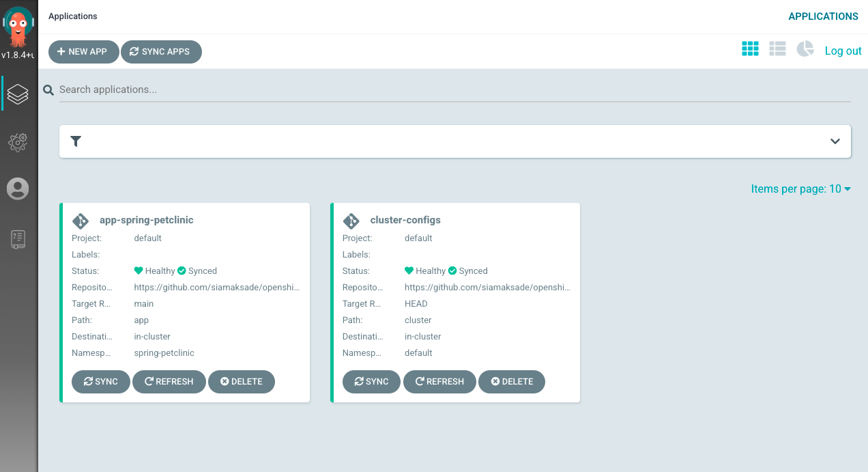The image size is (868, 472).
Task: Click Healthy heart icon on cluster-configs
Action: 409,270
